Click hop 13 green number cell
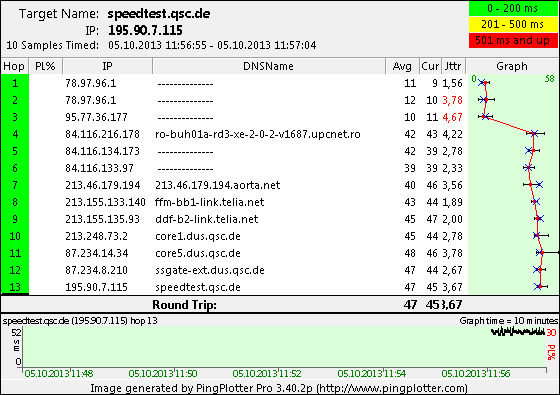This screenshot has width=560, height=395. [15, 287]
